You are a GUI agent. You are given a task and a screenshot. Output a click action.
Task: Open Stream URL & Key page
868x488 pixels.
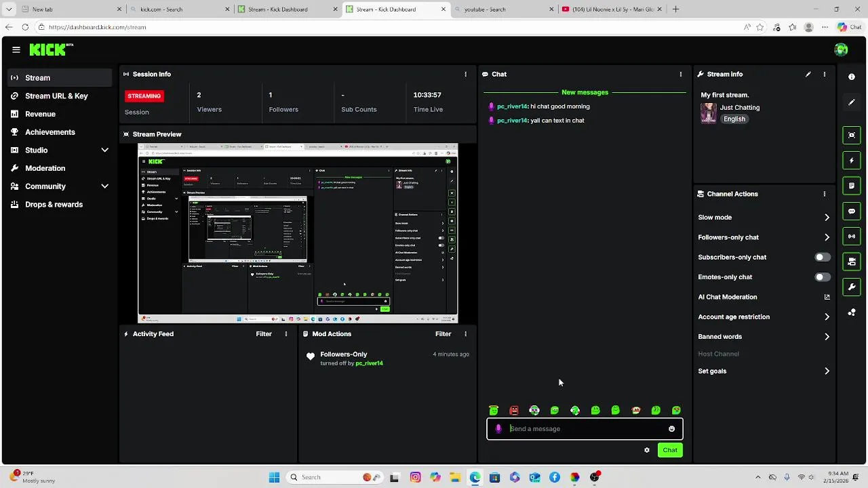pos(60,96)
